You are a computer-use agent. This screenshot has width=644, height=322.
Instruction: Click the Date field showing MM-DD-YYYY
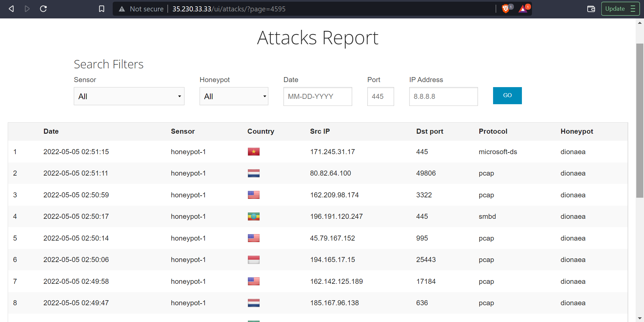(x=317, y=96)
